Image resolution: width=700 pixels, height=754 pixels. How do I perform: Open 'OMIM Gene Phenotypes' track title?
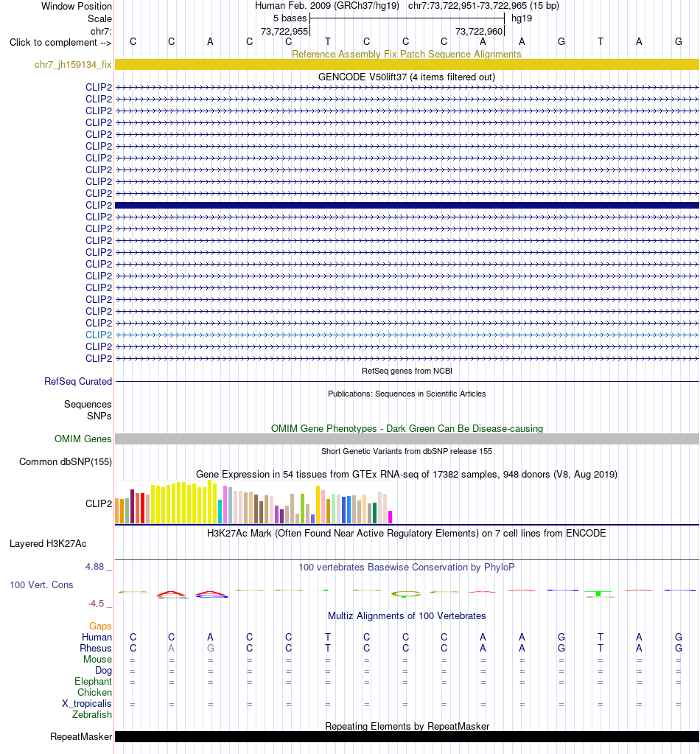(x=407, y=428)
